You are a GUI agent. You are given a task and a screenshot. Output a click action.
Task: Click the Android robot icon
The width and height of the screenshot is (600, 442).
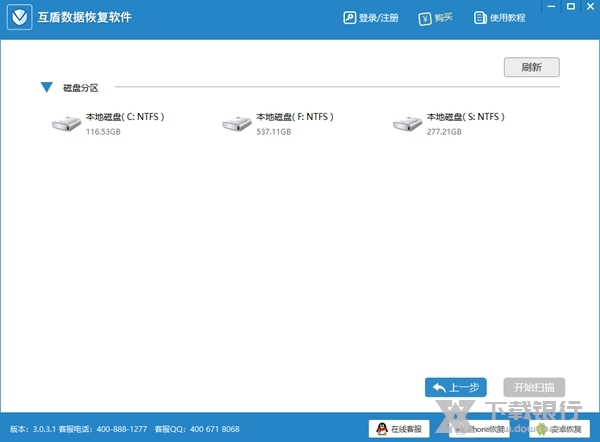coord(541,429)
